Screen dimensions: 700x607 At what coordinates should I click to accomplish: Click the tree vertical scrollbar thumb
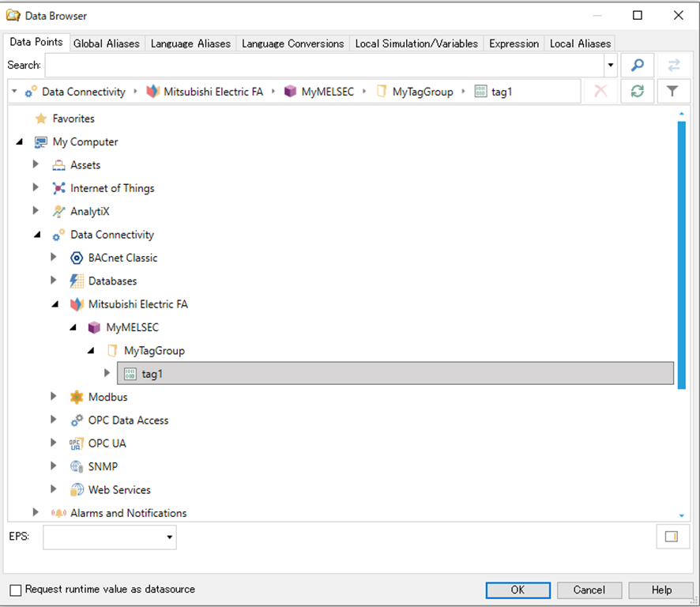click(x=681, y=255)
